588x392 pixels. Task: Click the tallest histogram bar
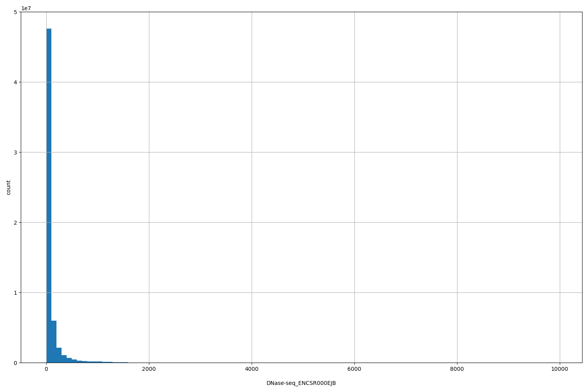[x=49, y=196]
